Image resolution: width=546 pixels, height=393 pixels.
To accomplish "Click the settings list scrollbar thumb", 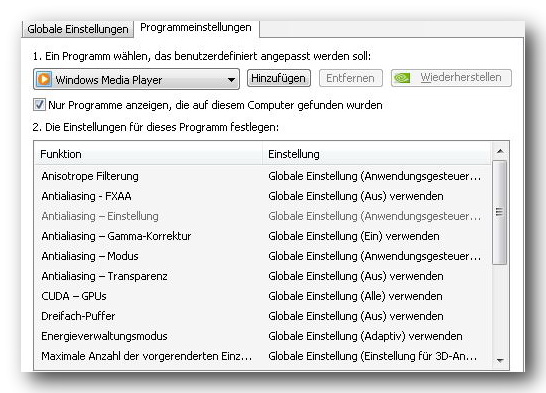I will pos(500,212).
